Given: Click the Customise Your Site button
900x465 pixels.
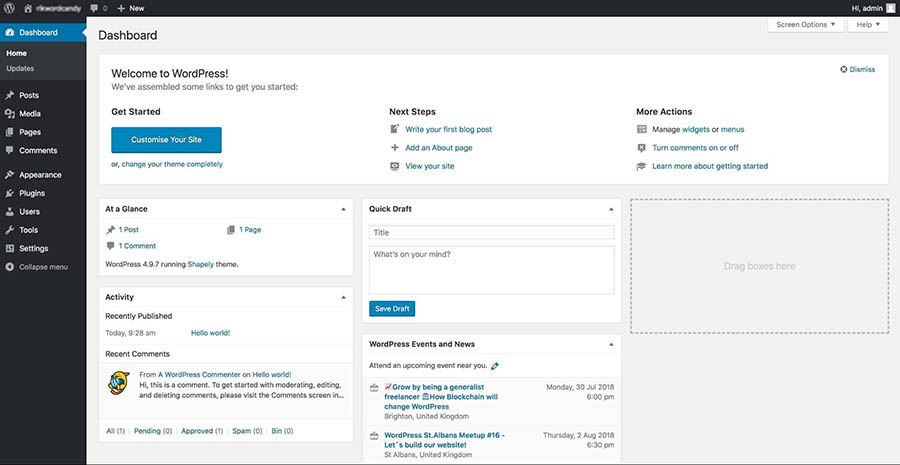Looking at the screenshot, I should click(166, 140).
